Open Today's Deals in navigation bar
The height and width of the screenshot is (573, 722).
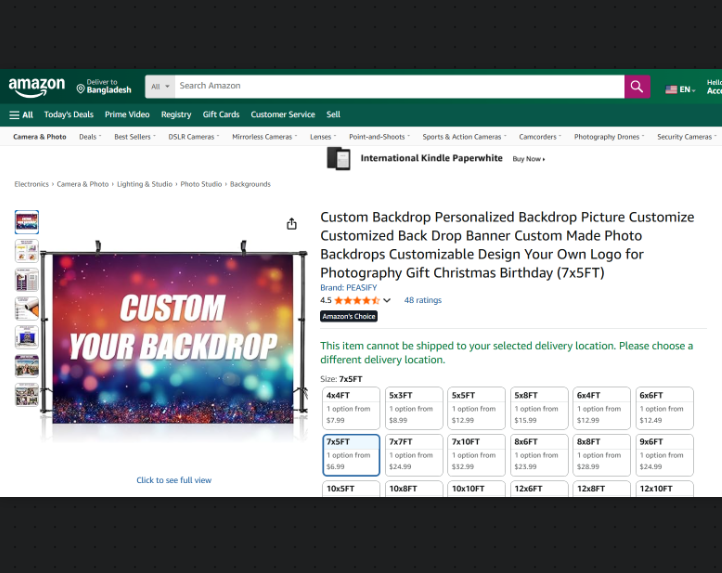(x=68, y=115)
